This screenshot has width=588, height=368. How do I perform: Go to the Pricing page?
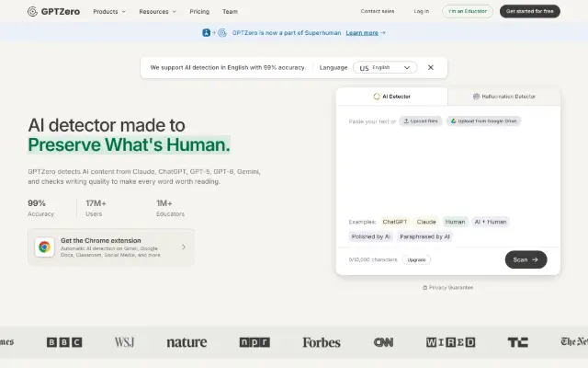coord(199,12)
